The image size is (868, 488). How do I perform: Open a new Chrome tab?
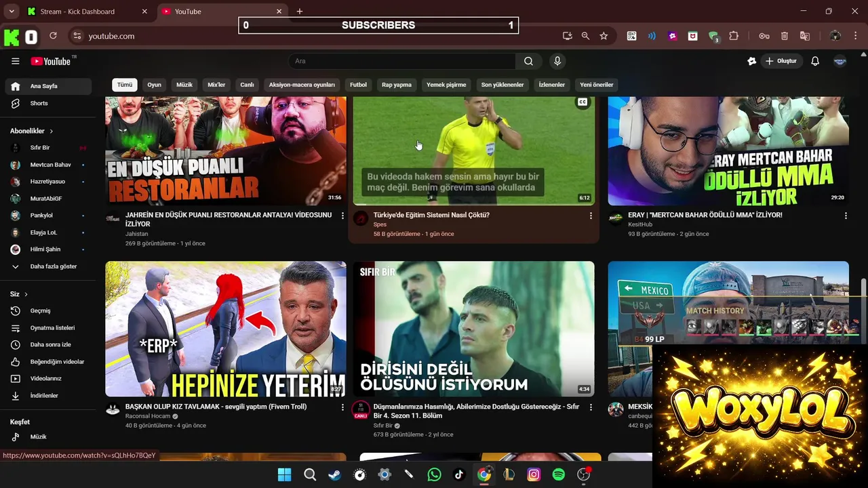click(299, 12)
